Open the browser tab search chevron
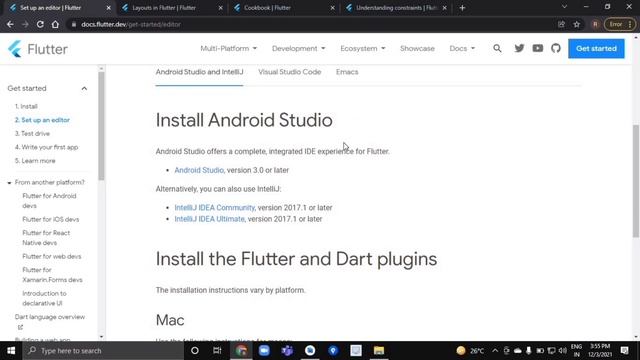The height and width of the screenshot is (360, 640). (x=564, y=7)
